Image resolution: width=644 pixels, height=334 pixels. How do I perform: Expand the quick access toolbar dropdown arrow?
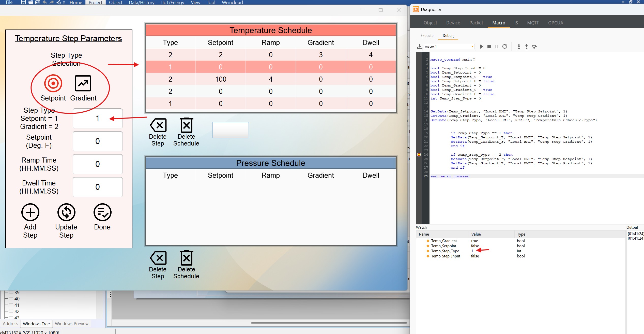tap(64, 3)
